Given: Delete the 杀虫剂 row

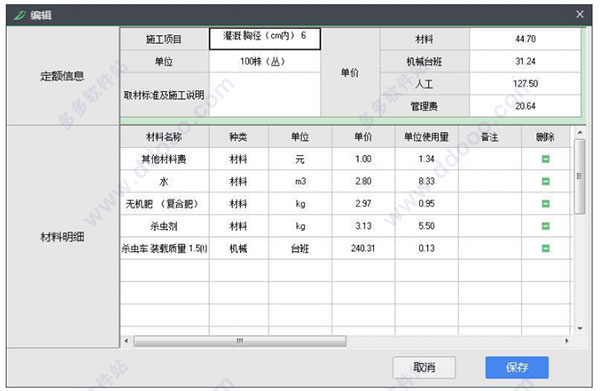Looking at the screenshot, I should pos(546,226).
